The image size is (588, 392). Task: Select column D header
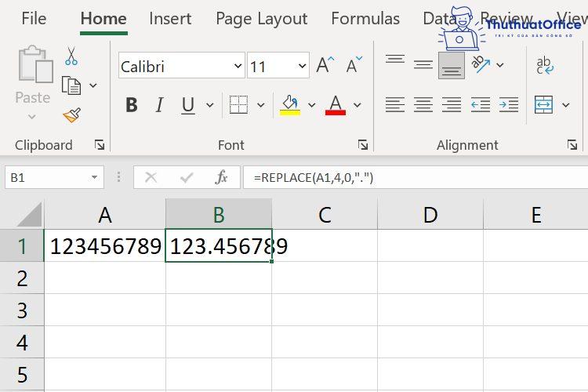(x=430, y=215)
